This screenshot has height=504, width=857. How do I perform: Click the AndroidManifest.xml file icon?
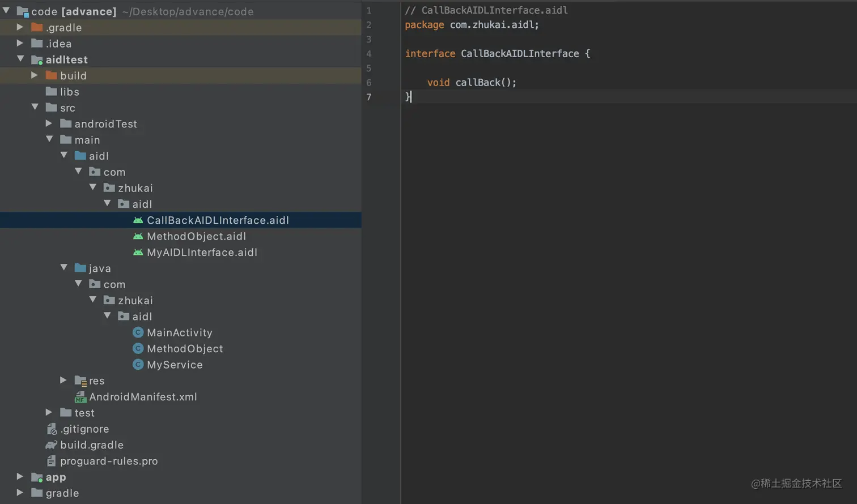pos(80,397)
